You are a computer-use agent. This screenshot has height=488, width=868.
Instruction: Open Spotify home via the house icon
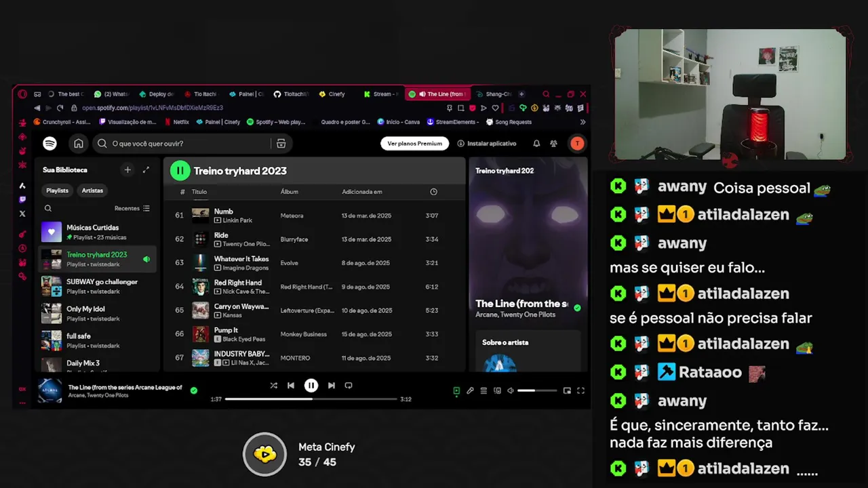click(x=79, y=144)
